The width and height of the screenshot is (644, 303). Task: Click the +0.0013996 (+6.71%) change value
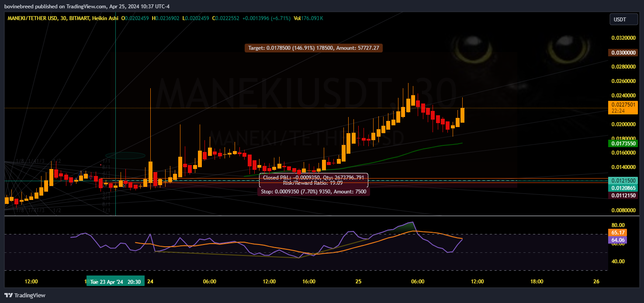point(267,18)
